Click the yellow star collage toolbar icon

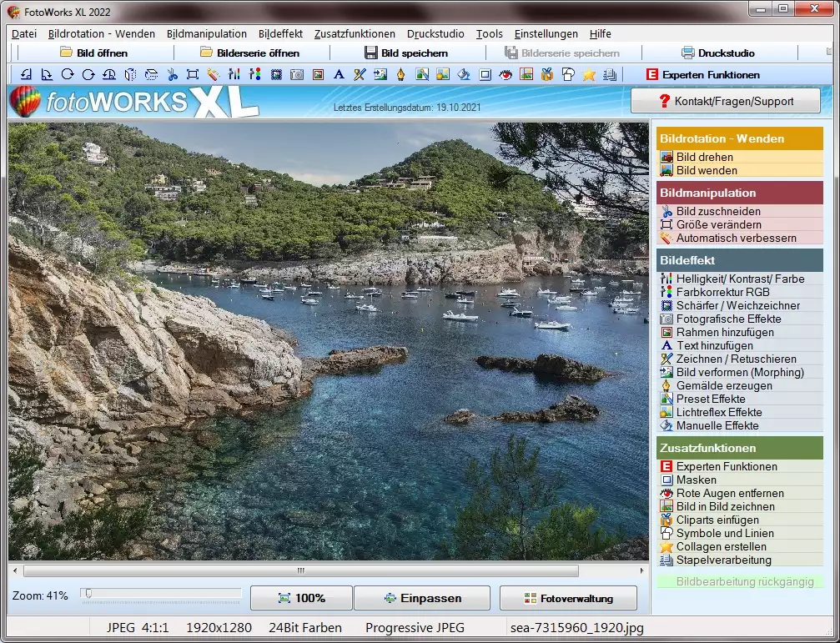pos(589,74)
